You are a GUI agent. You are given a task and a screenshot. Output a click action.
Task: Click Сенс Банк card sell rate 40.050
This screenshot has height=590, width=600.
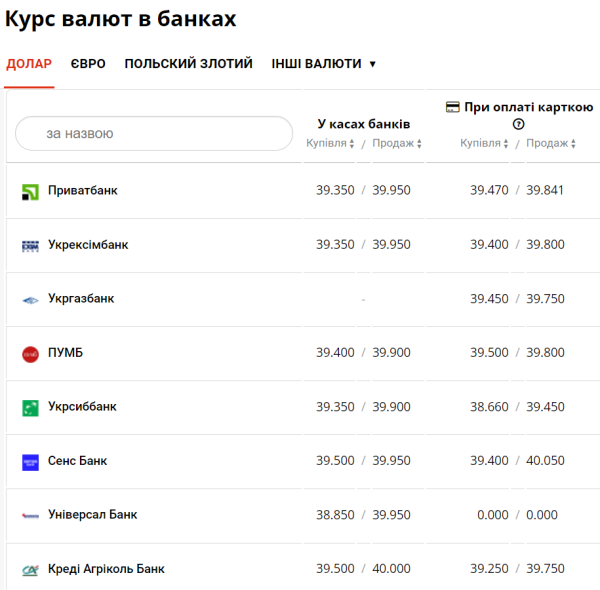tap(545, 461)
